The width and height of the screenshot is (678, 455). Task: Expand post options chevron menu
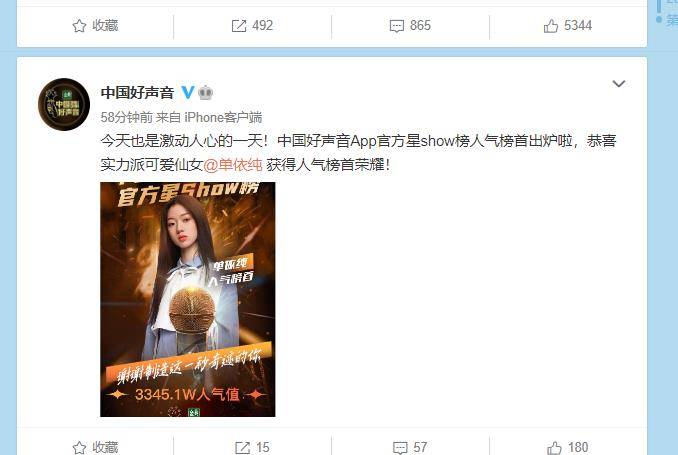click(619, 83)
